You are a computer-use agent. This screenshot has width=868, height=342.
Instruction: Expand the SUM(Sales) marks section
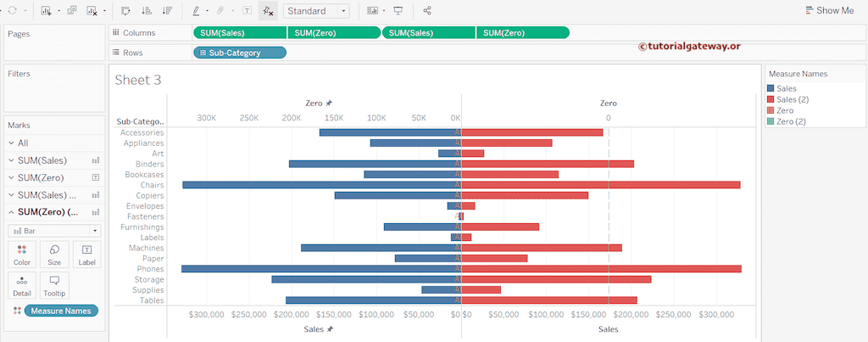(10, 160)
